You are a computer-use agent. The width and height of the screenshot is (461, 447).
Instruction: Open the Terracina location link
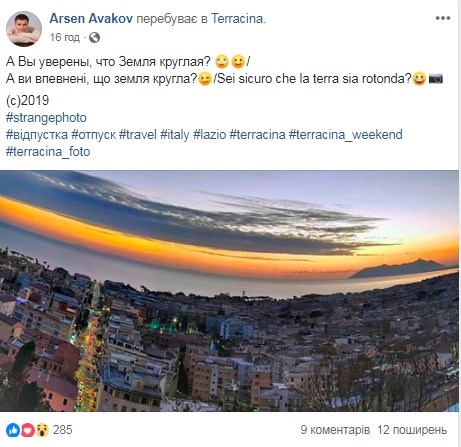pyautogui.click(x=237, y=19)
